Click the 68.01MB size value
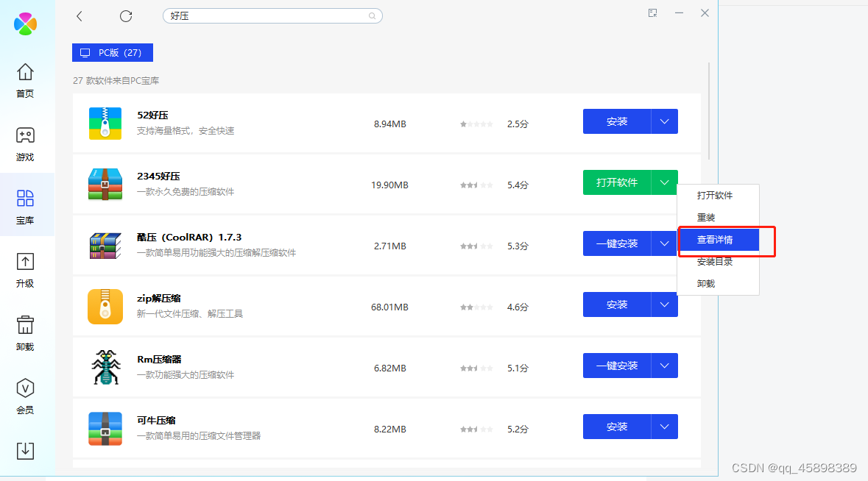 pos(389,307)
